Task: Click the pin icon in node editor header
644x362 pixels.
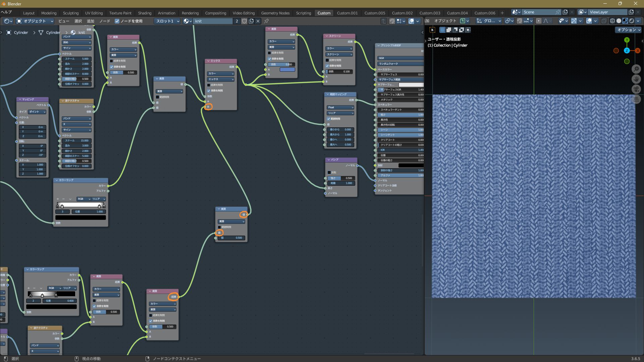Action: point(266,21)
